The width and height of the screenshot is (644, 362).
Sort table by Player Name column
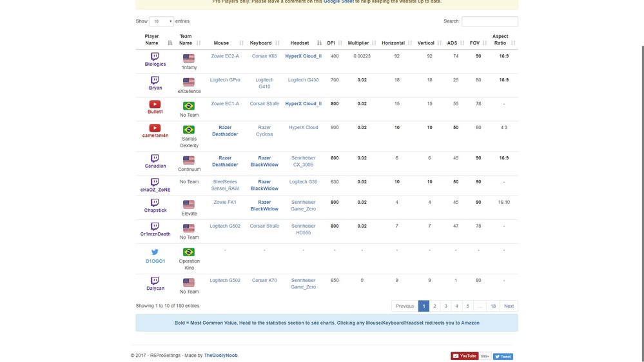point(152,39)
